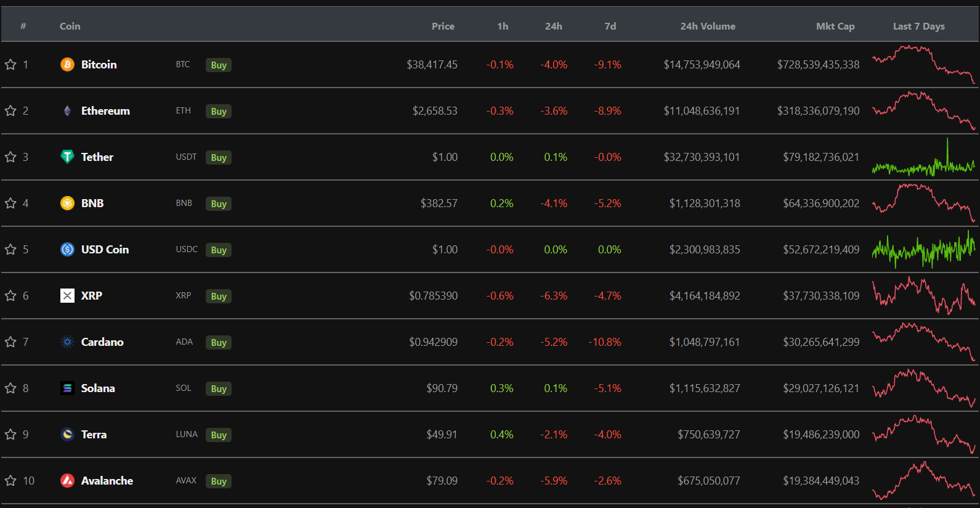The width and height of the screenshot is (980, 508).
Task: Sort by the 1h change header
Action: point(503,27)
